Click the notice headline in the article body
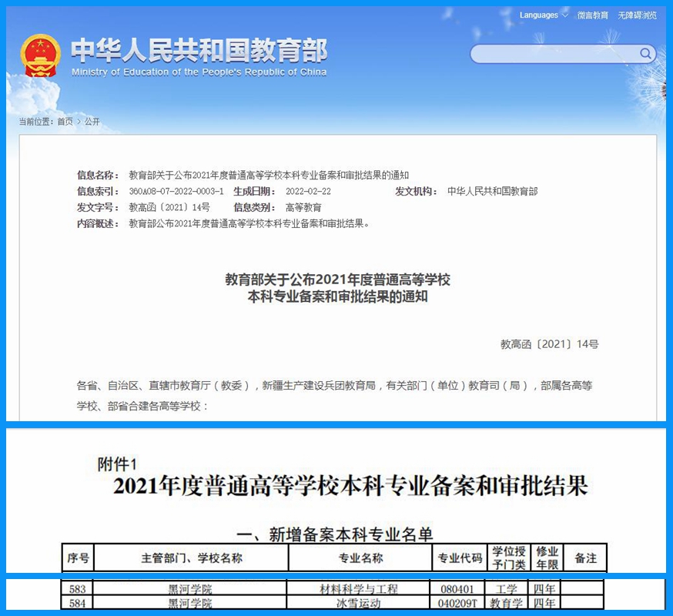Image resolution: width=673 pixels, height=616 pixels. click(x=337, y=287)
